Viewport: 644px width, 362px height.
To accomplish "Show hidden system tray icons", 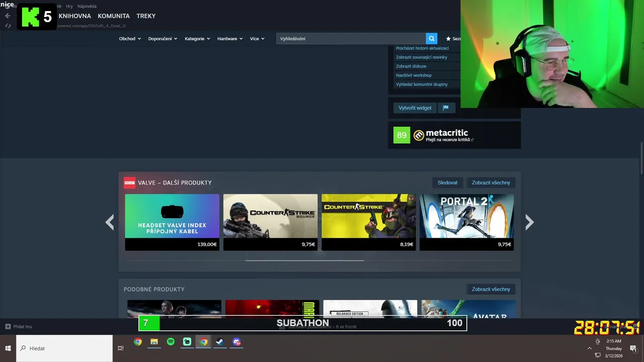I will pos(590,348).
